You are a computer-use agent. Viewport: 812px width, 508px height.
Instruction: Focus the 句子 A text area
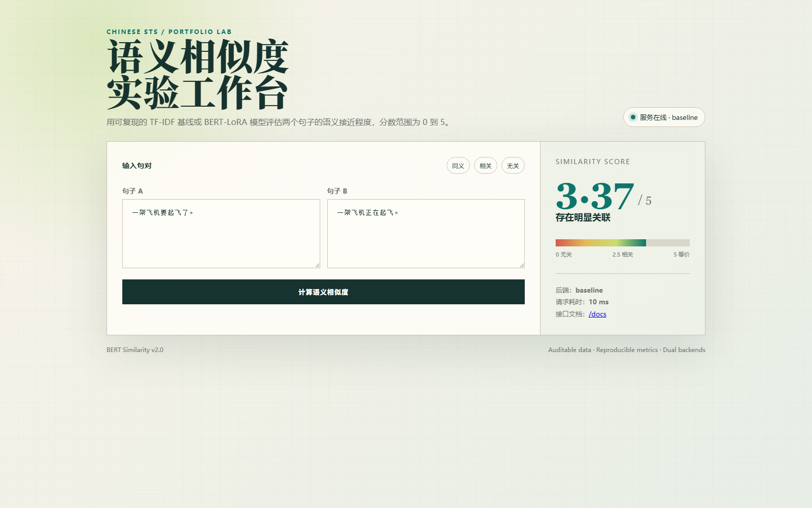[x=221, y=234]
